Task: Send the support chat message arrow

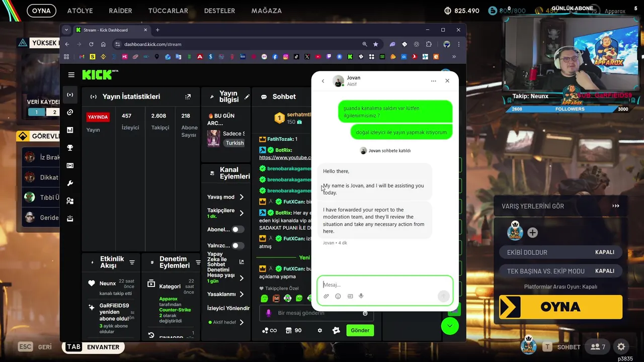Action: (x=443, y=296)
